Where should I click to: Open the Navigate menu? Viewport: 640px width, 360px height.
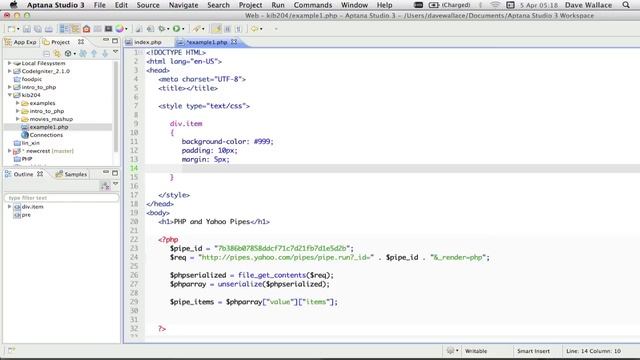[x=183, y=5]
